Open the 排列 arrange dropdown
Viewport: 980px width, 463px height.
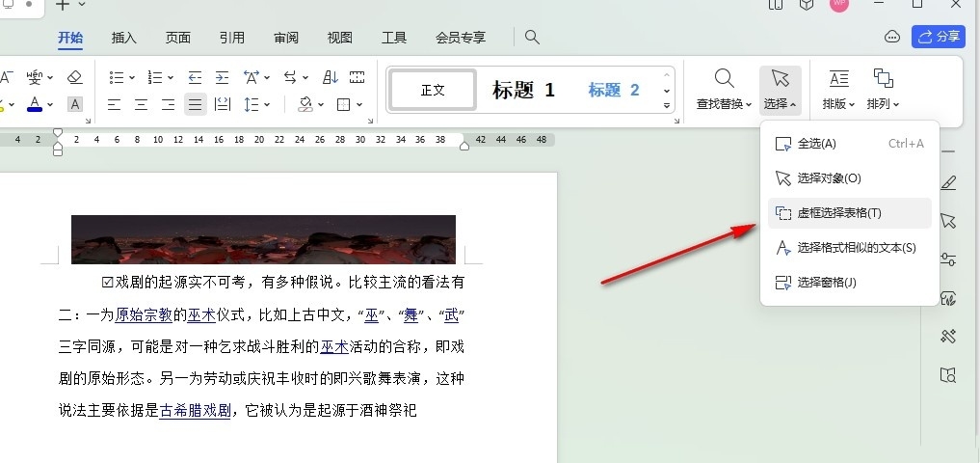883,90
